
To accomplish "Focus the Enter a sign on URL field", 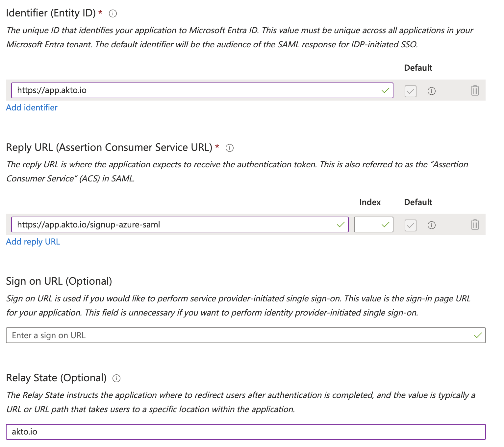I will pyautogui.click(x=246, y=335).
